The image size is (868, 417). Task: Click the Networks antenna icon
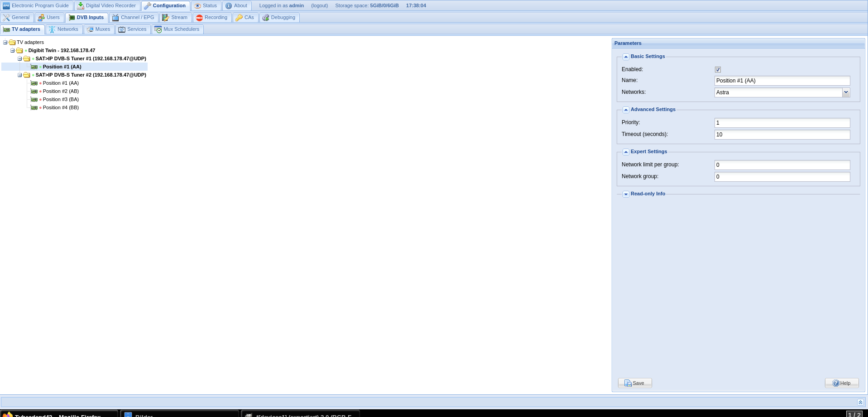pos(52,29)
